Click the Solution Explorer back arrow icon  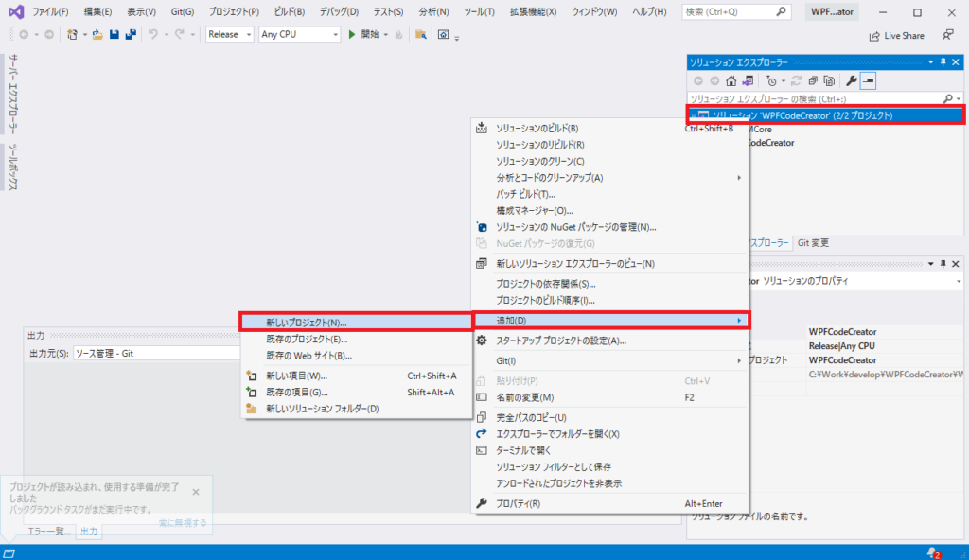(x=698, y=81)
